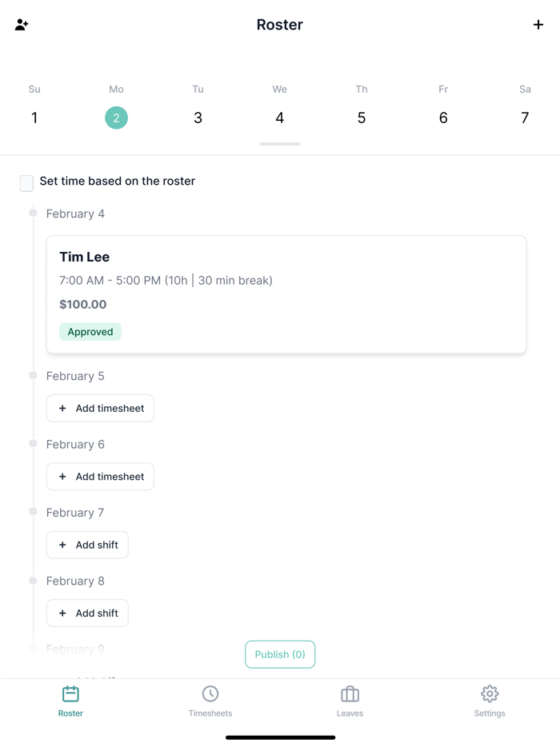
Task: Tap the plus icon to create new entry
Action: [x=538, y=25]
